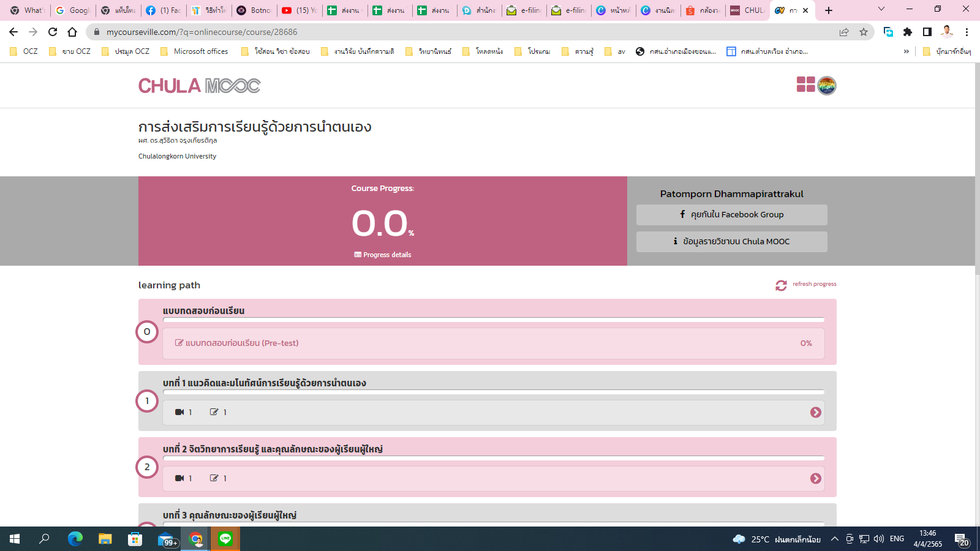Click the course title heading text
The width and height of the screenshot is (980, 551).
[x=255, y=127]
